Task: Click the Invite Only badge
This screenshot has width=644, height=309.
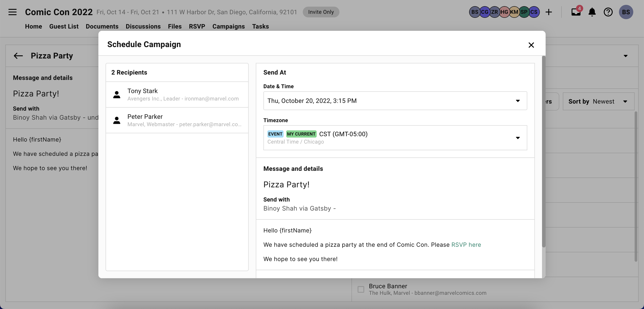Action: (321, 12)
